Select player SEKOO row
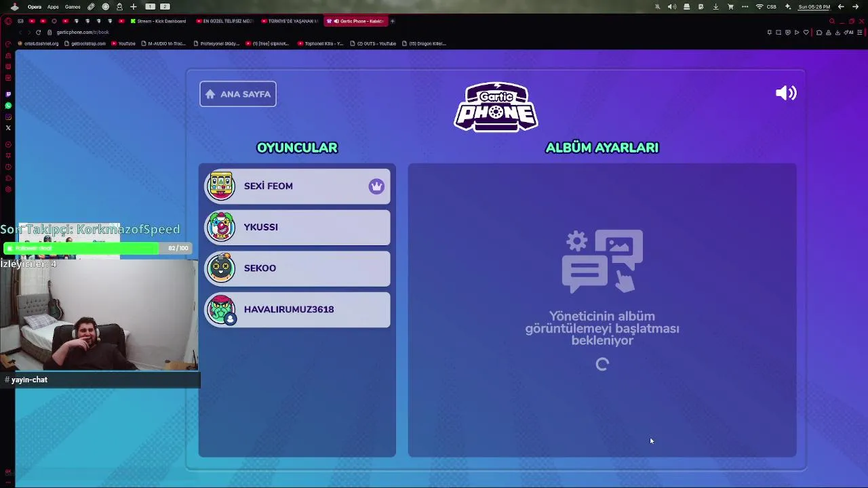 (x=298, y=268)
